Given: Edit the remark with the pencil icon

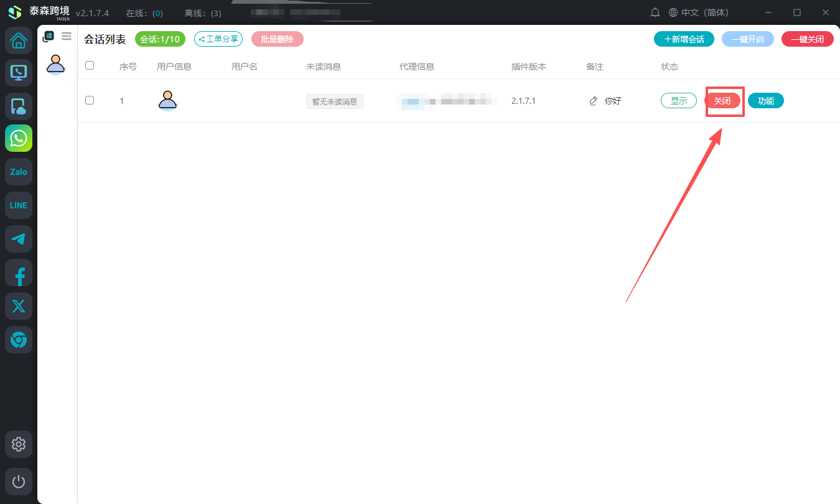Looking at the screenshot, I should (x=593, y=101).
